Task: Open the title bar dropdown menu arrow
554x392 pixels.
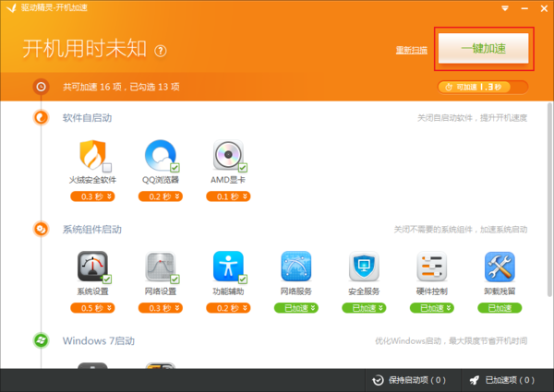Action: click(x=506, y=9)
